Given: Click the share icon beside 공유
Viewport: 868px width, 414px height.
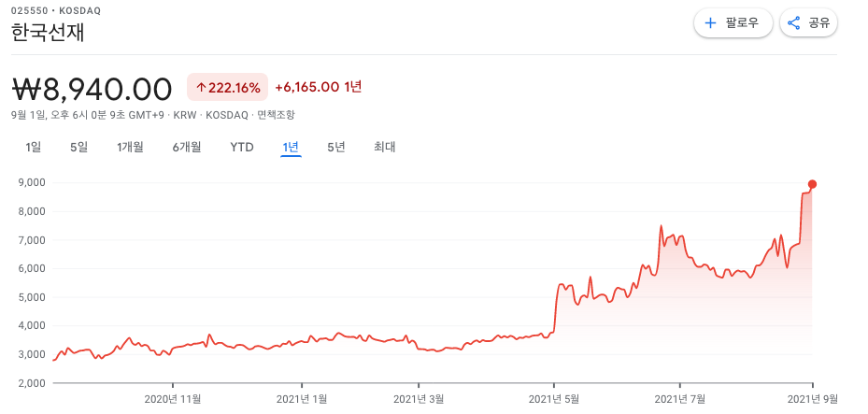Looking at the screenshot, I should point(794,23).
